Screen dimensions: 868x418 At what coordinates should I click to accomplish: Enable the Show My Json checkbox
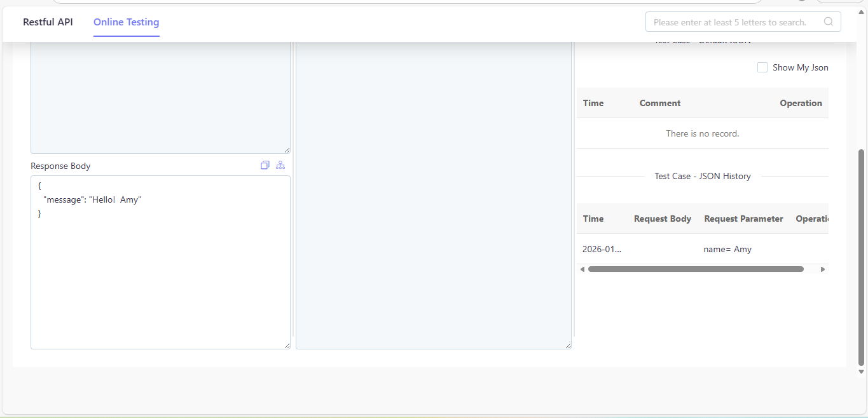pos(762,67)
